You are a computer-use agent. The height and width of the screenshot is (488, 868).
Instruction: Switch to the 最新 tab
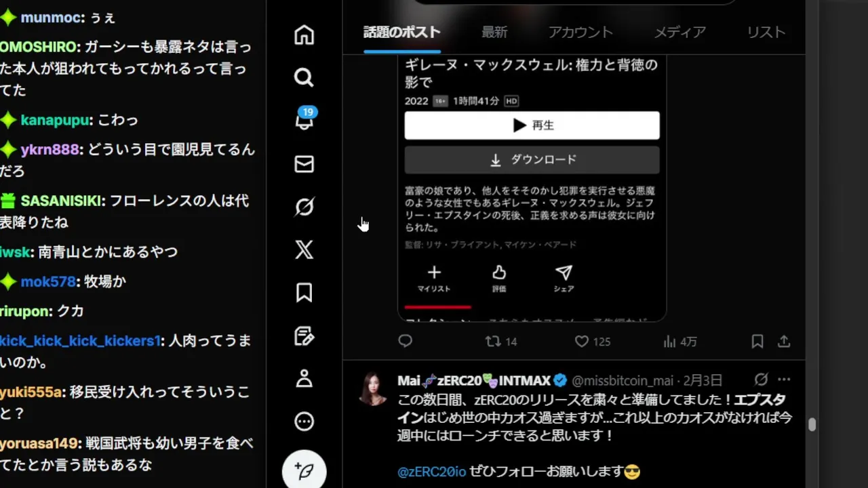coord(494,32)
